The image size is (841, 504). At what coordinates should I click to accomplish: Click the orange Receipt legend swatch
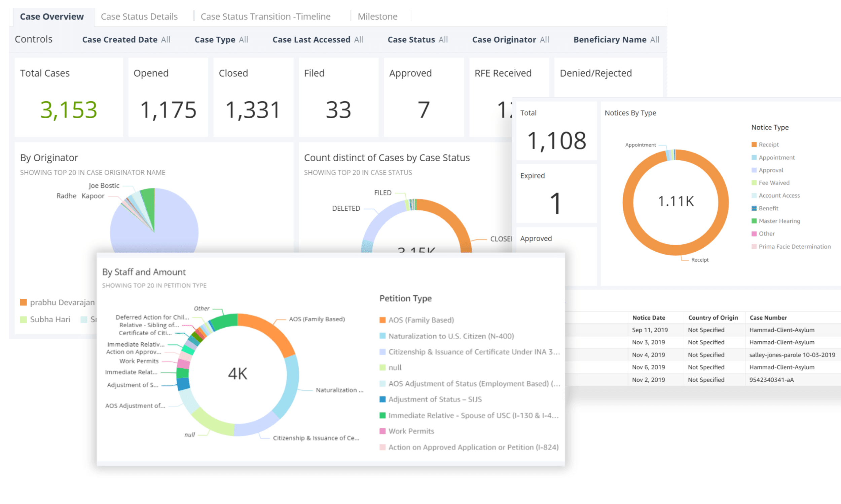click(x=754, y=145)
